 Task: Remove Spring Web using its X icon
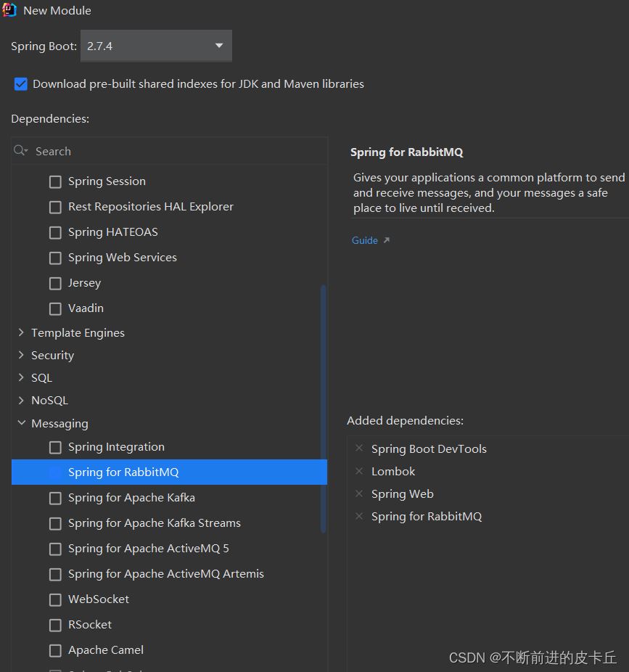point(359,493)
